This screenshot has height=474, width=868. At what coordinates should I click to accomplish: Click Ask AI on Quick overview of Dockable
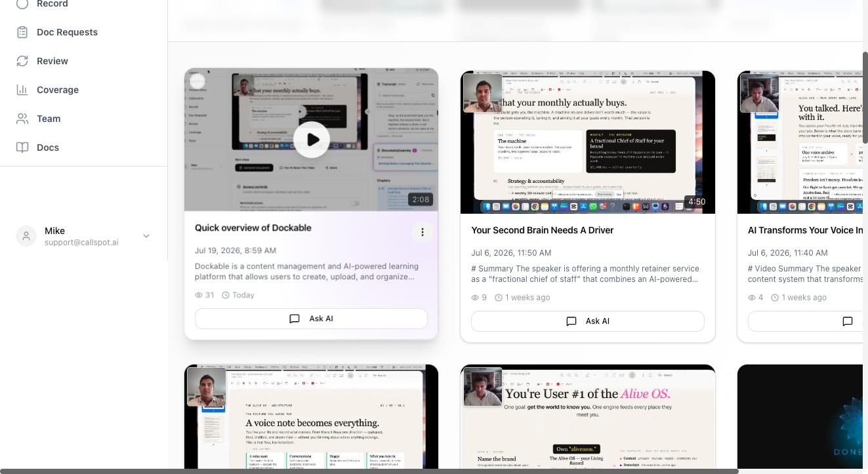point(311,319)
